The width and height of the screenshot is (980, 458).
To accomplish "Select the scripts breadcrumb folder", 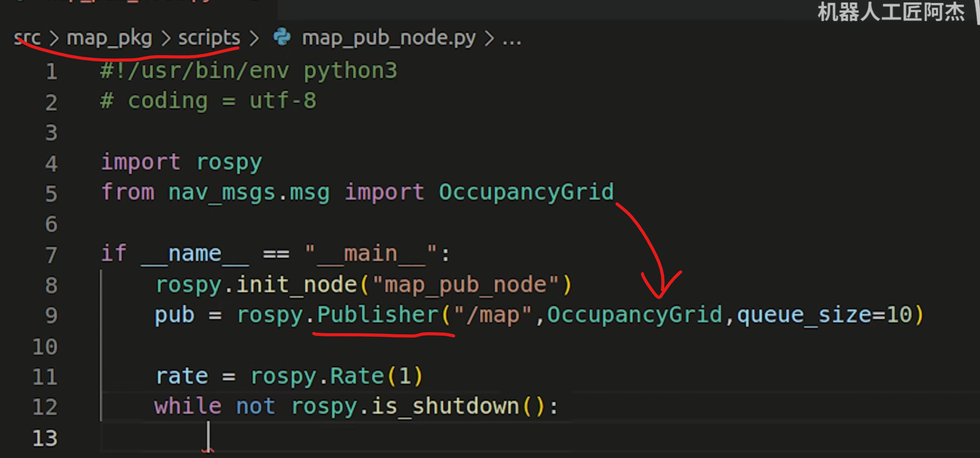I will pos(209,38).
